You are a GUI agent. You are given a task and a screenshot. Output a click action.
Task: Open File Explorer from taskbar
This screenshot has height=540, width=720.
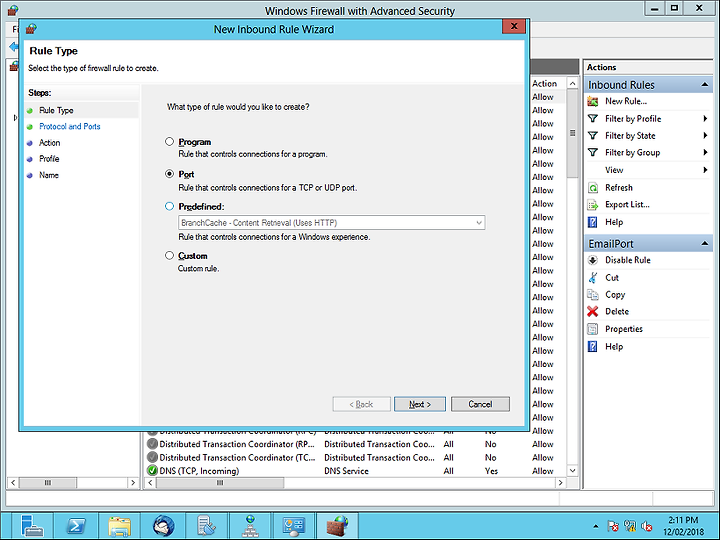(x=119, y=526)
